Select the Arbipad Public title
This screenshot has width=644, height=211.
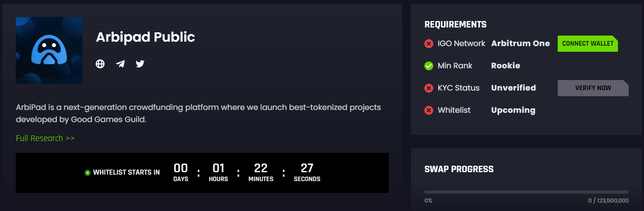click(145, 37)
